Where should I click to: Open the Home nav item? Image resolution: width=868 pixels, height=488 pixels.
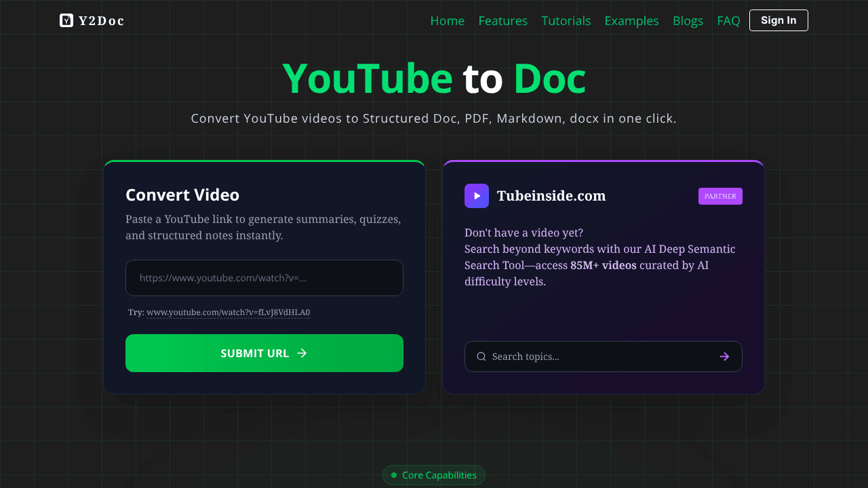point(448,21)
